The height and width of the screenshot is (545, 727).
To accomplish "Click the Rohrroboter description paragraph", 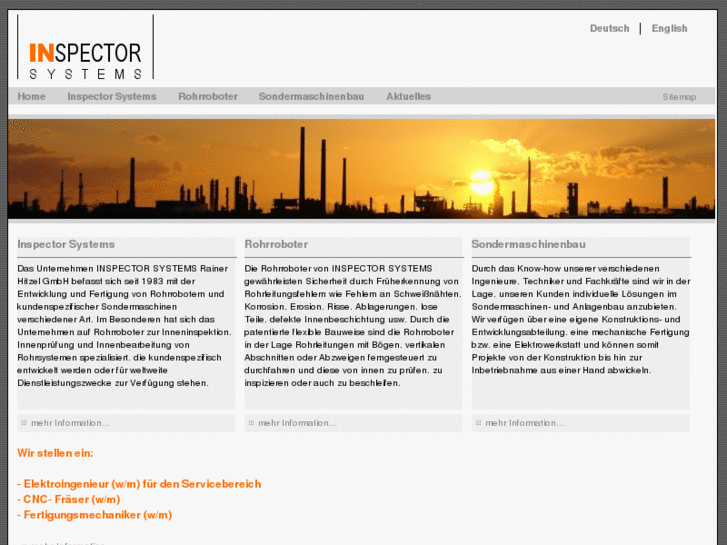I will click(x=353, y=326).
